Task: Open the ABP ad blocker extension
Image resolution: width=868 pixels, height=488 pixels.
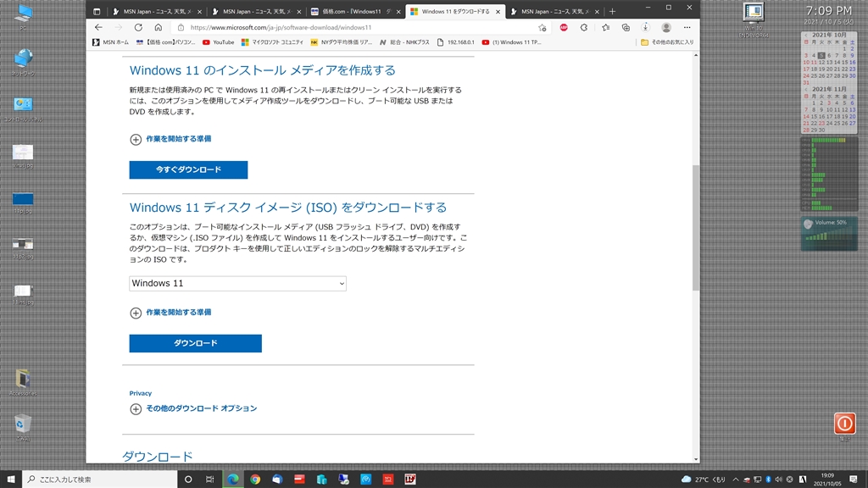Action: [564, 27]
